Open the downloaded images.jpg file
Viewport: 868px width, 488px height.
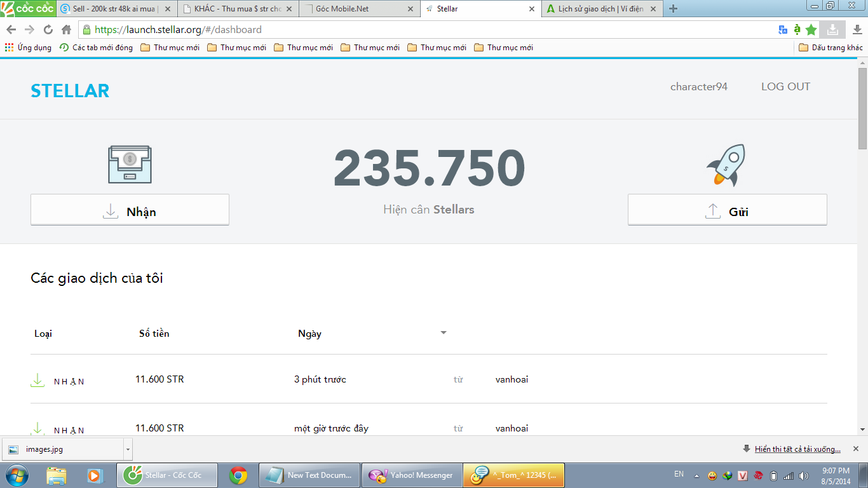tap(63, 449)
